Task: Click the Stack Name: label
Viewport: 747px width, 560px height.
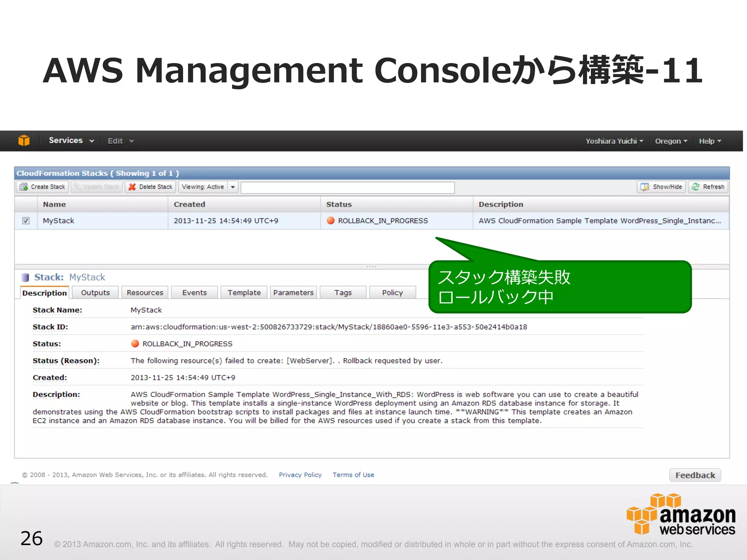Action: click(x=57, y=310)
